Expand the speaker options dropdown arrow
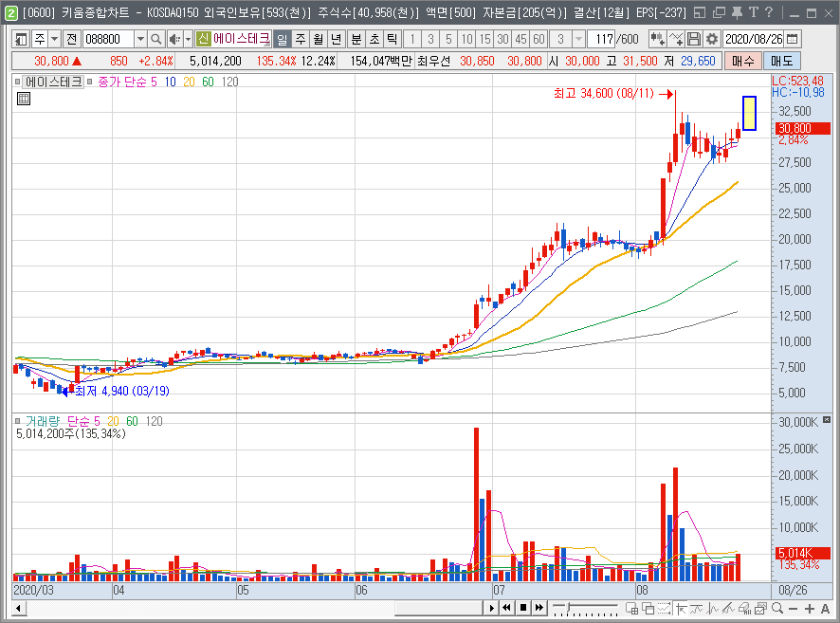Screen dimensions: 840x623 tap(188, 39)
